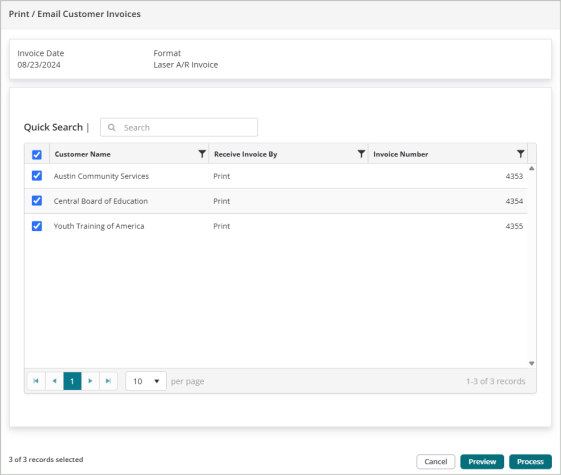Go to the first page of records
The image size is (561, 475).
coord(36,381)
